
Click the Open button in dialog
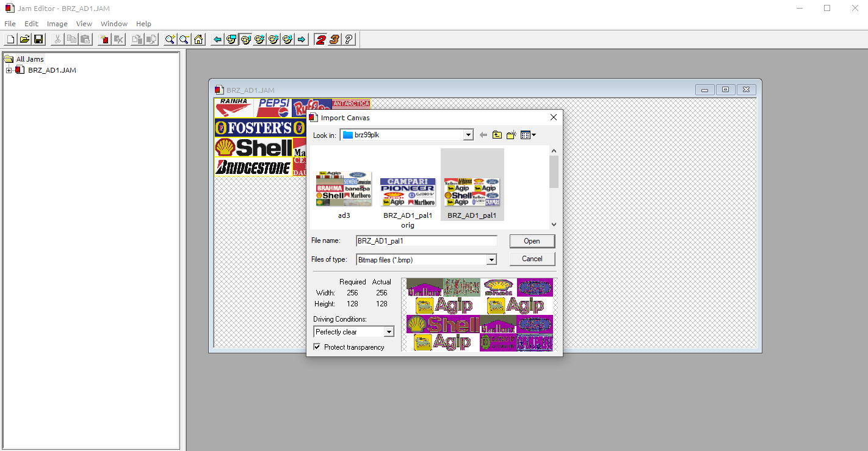click(x=532, y=241)
